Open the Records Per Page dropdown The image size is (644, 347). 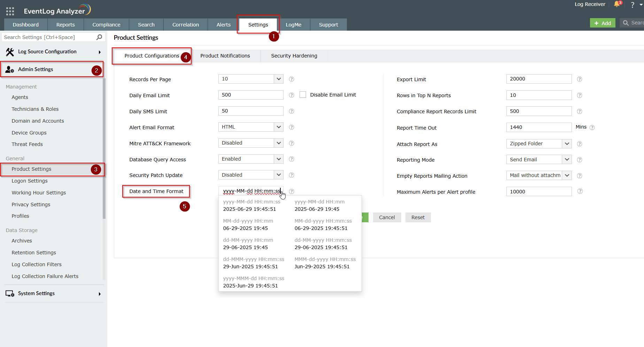pyautogui.click(x=251, y=79)
